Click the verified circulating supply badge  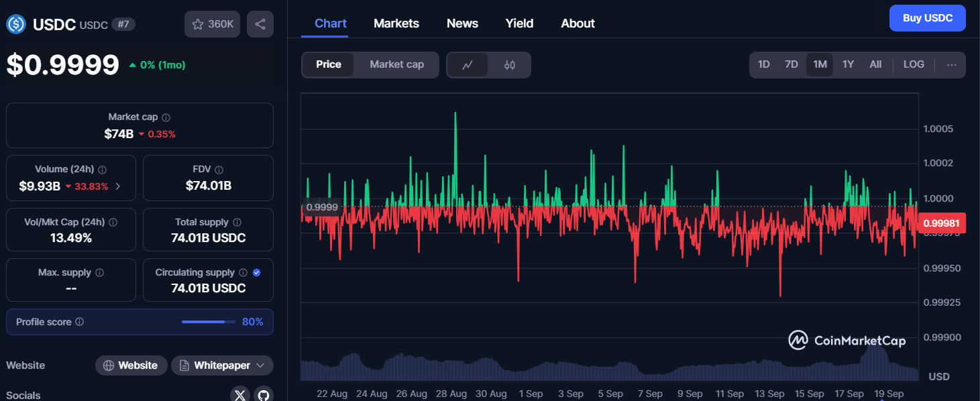click(257, 273)
